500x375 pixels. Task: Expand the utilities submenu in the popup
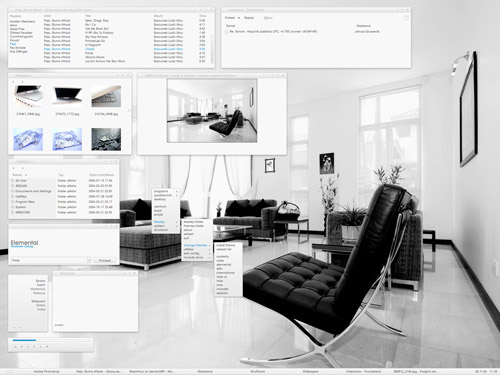189,249
